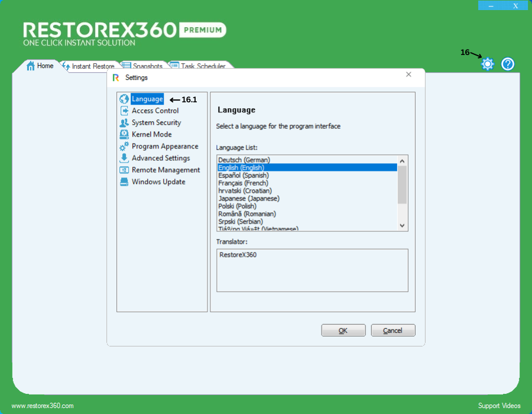Click the settings gear icon
This screenshot has height=414, width=532.
pos(487,64)
